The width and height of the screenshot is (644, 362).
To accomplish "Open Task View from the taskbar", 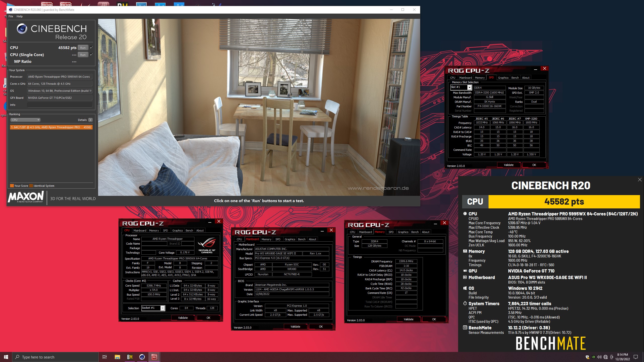I will click(x=105, y=357).
